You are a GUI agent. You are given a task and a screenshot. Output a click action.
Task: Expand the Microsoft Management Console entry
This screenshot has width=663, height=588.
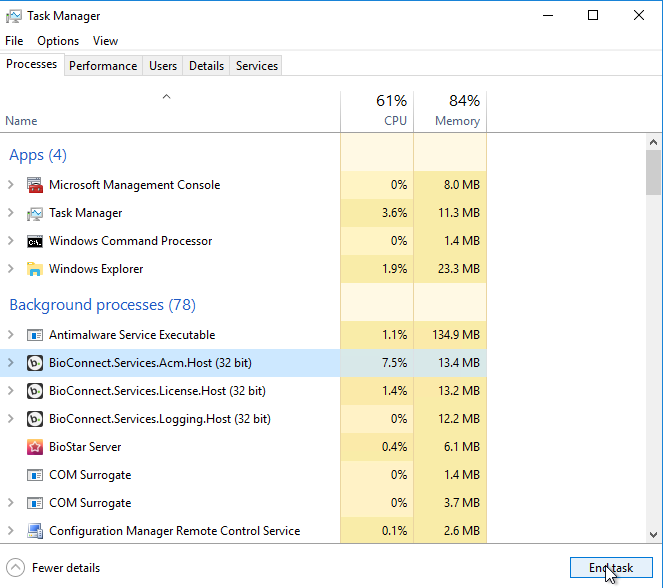pos(11,185)
